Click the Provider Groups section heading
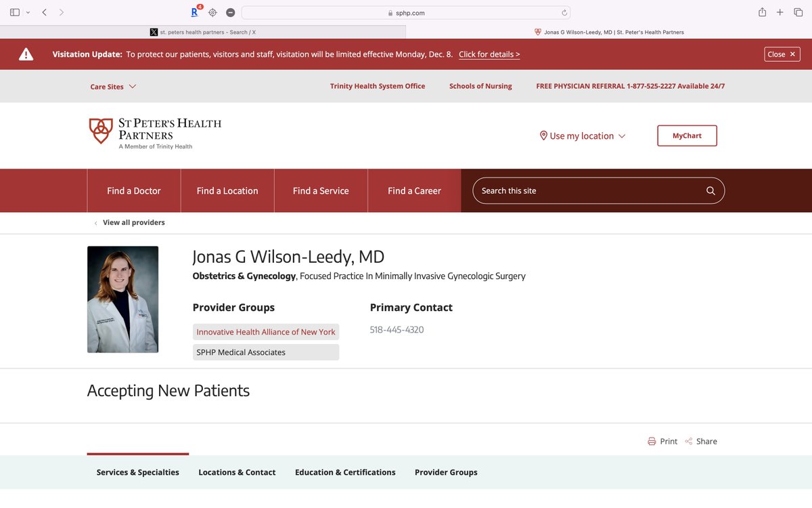 click(x=233, y=308)
